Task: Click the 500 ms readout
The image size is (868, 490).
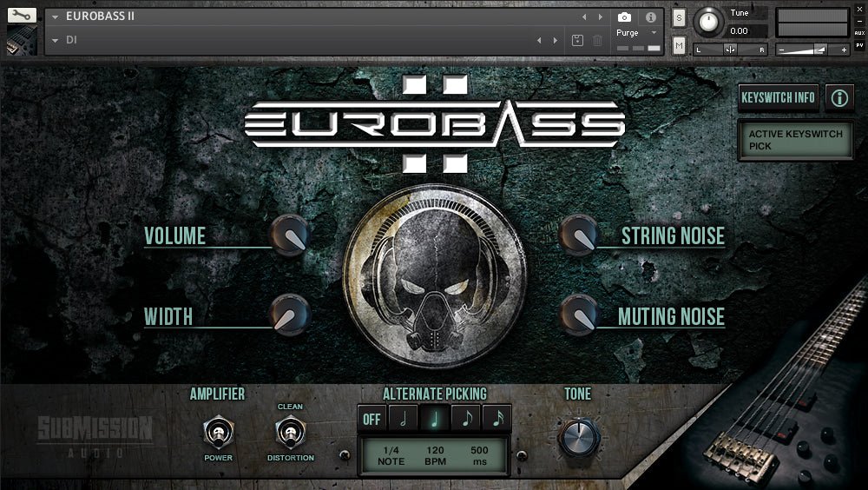Action: pos(479,455)
